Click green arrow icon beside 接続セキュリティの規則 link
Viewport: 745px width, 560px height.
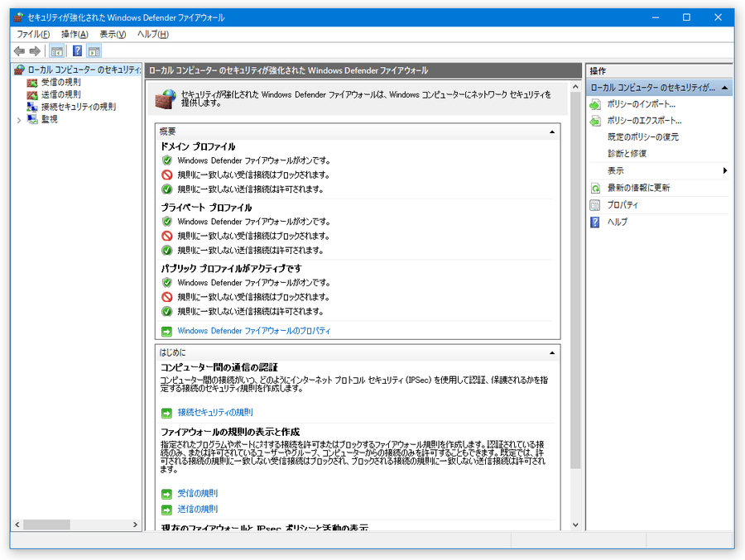pyautogui.click(x=166, y=414)
